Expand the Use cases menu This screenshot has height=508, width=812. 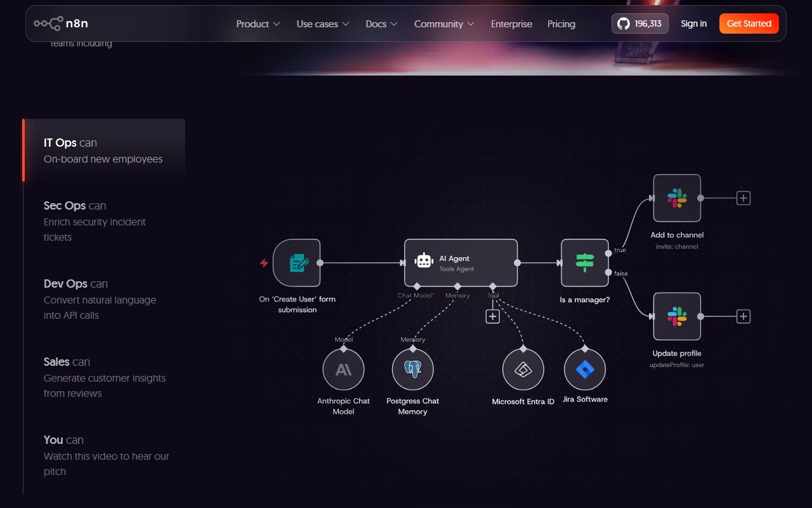coord(323,23)
